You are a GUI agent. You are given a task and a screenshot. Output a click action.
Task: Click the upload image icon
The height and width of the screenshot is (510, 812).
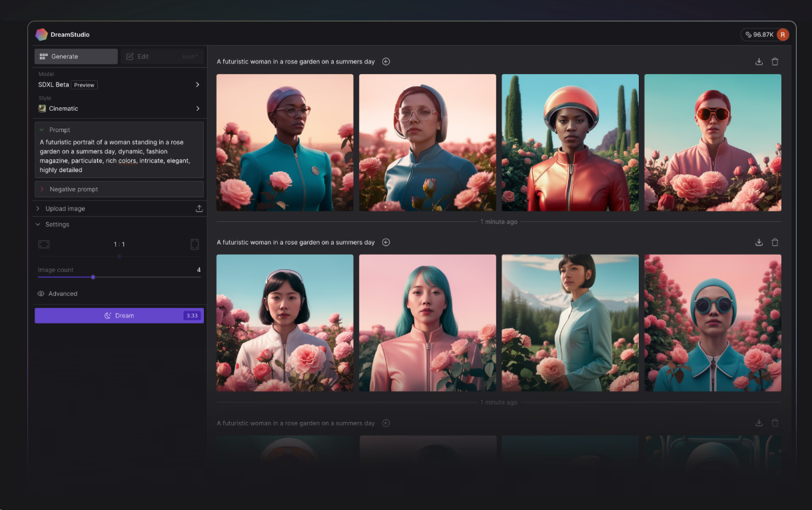[x=199, y=209]
